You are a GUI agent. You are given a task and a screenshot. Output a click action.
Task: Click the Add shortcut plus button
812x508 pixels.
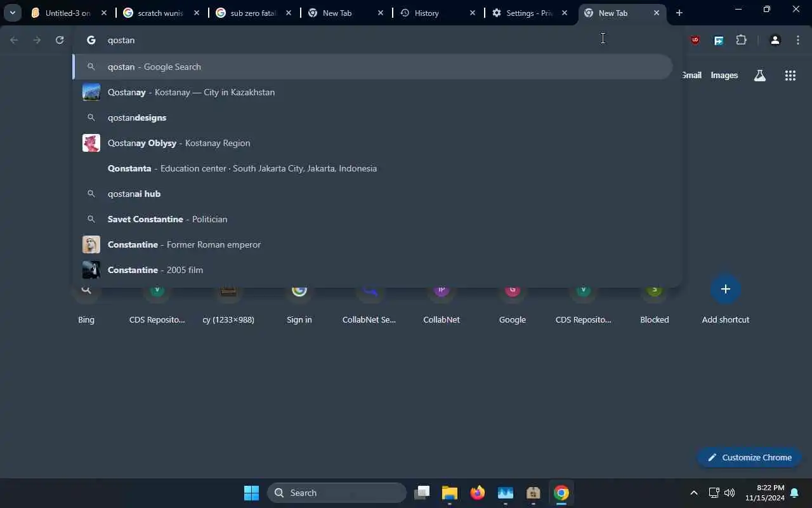click(x=726, y=290)
